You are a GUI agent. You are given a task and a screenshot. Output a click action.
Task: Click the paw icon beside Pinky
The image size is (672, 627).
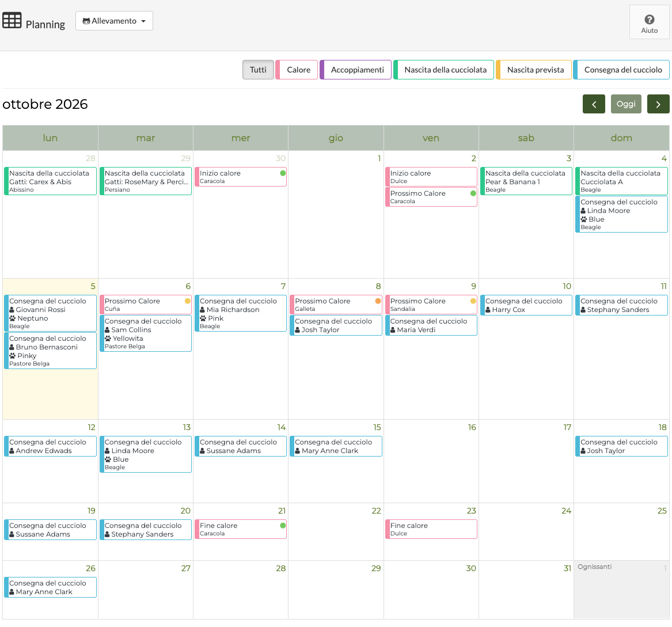click(x=13, y=356)
